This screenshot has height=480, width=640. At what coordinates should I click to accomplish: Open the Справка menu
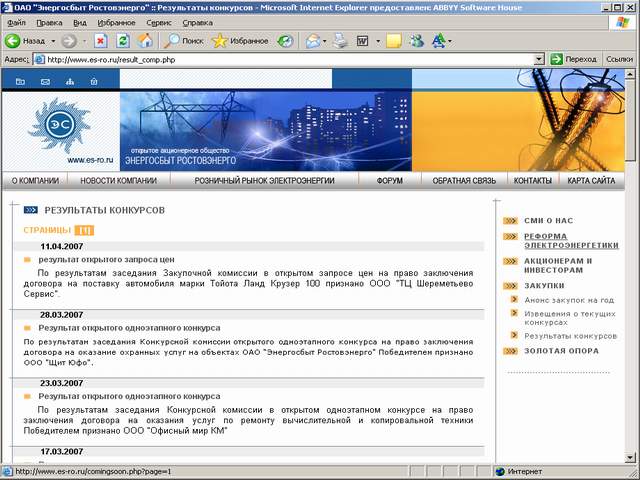coord(198,23)
